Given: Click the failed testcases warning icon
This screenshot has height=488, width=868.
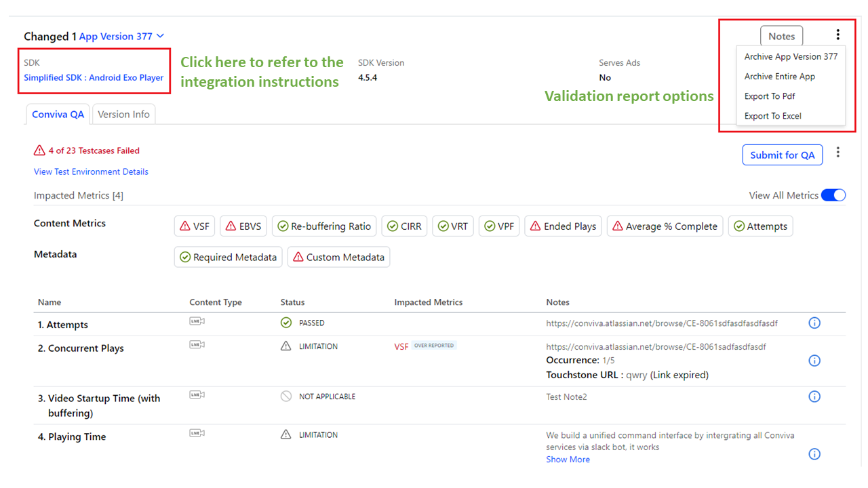Looking at the screenshot, I should point(39,150).
